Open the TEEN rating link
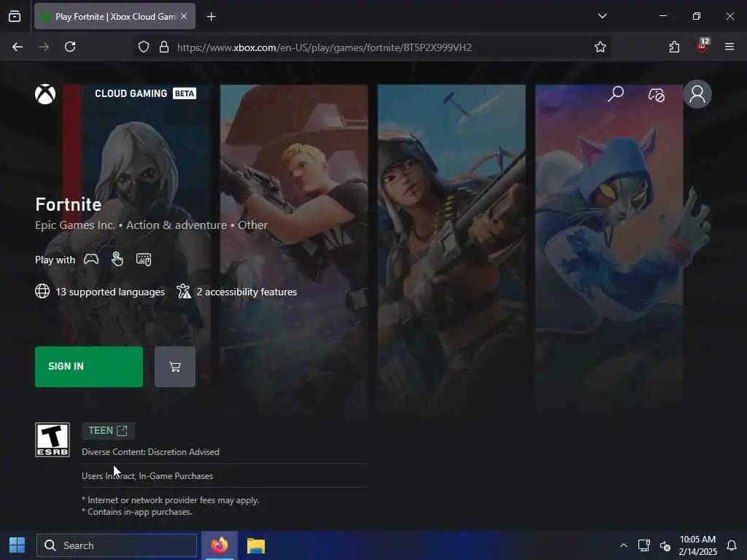 tap(108, 430)
